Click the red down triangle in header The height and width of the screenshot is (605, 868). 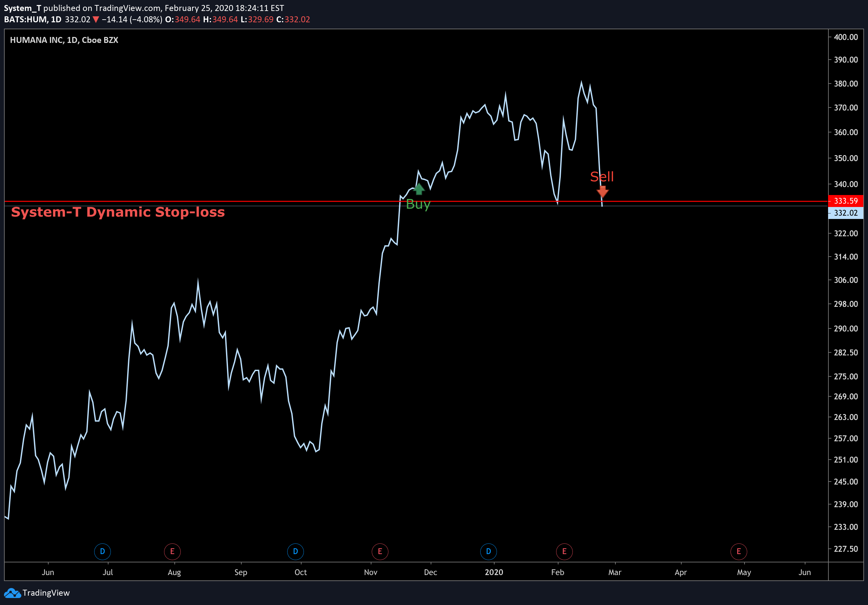click(x=96, y=20)
